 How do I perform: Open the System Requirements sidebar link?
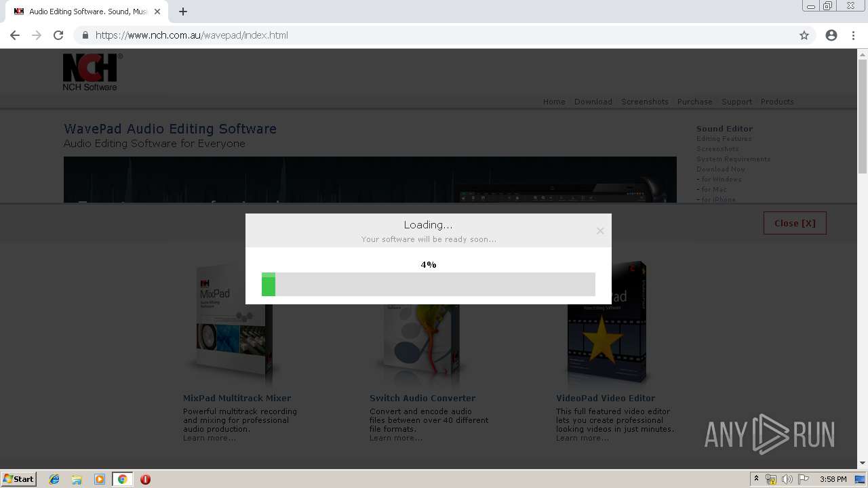pyautogui.click(x=733, y=159)
